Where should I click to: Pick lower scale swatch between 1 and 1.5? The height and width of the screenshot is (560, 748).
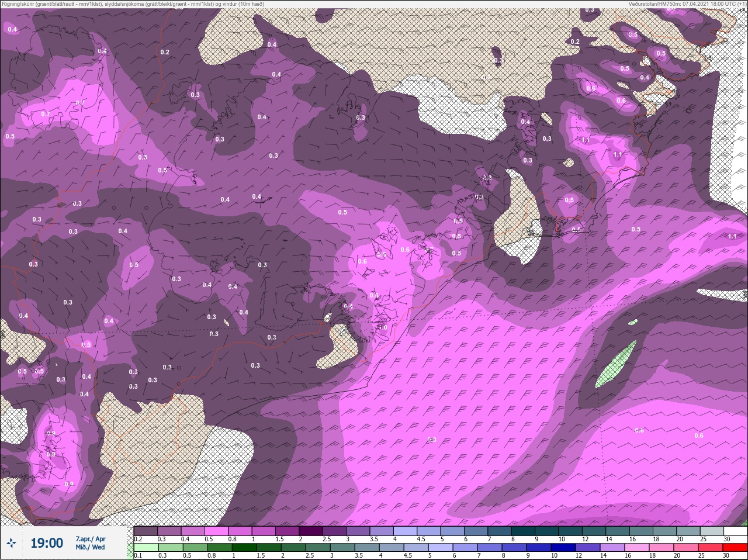tap(244, 548)
